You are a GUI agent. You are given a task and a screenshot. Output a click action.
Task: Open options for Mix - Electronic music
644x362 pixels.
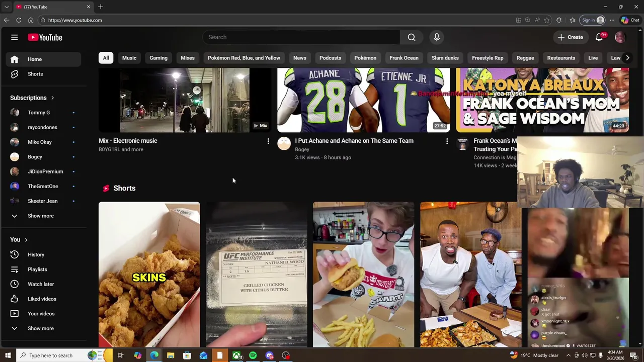(268, 141)
